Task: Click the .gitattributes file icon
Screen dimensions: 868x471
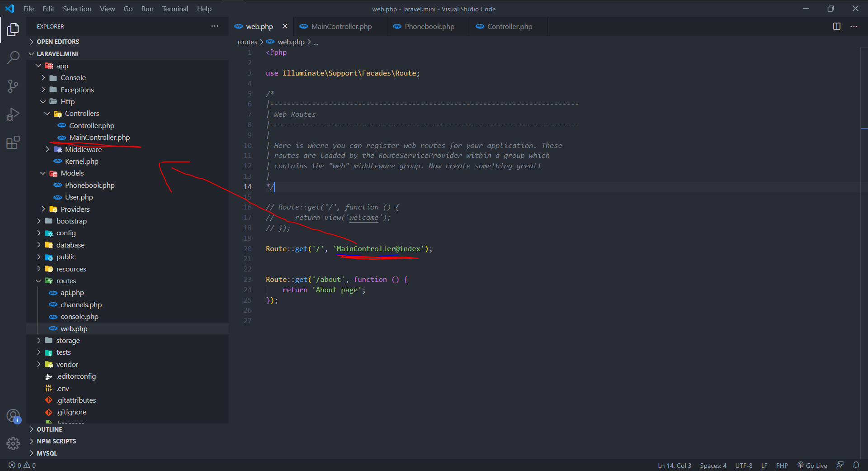Action: click(x=49, y=400)
